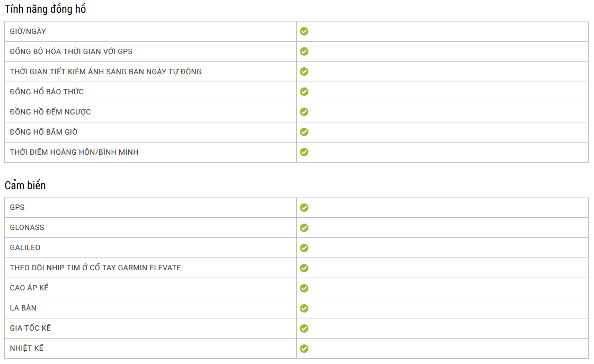Viewport: 594px width, 364px height.
Task: Click the checkmark in the GLONASS row
Action: (x=304, y=228)
